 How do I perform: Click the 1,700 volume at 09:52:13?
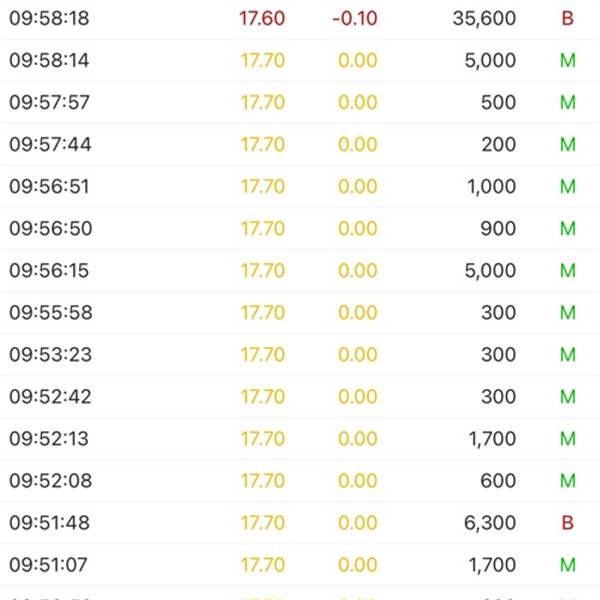[x=492, y=439]
